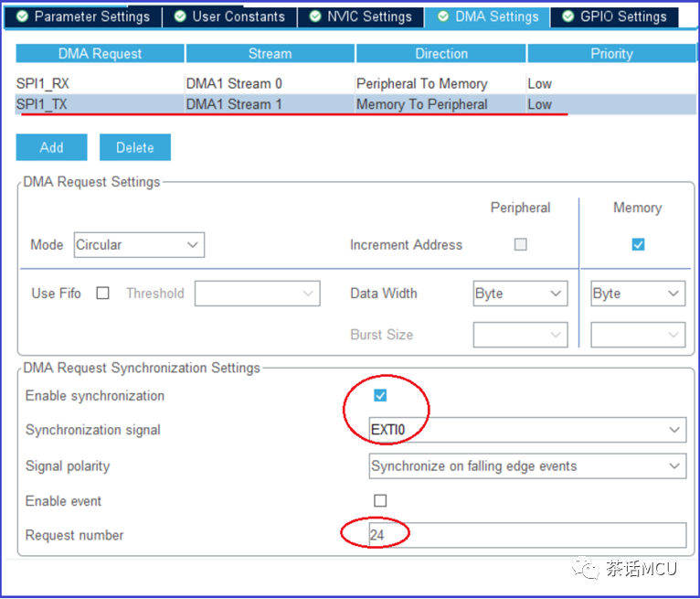Click the Low priority cell for SPI1_RX

(x=611, y=83)
